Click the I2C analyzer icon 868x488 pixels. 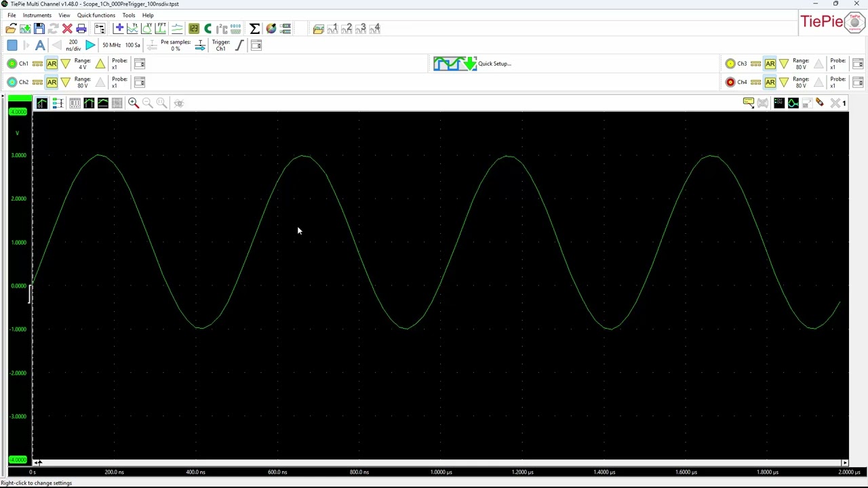click(x=222, y=28)
